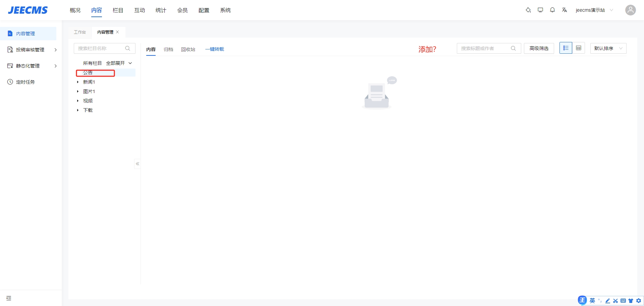The width and height of the screenshot is (644, 306).
Task: Open the theme color paint bucket icon
Action: tap(528, 10)
